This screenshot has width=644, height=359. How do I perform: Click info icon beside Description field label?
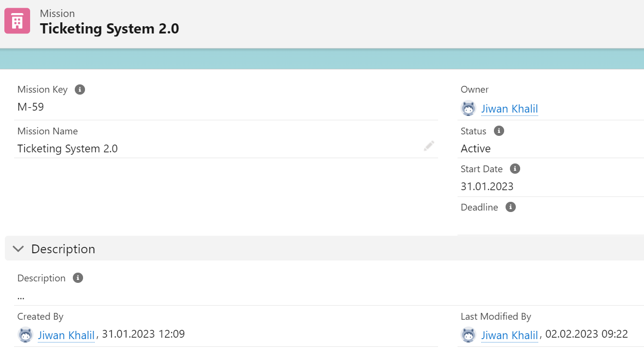(x=78, y=278)
